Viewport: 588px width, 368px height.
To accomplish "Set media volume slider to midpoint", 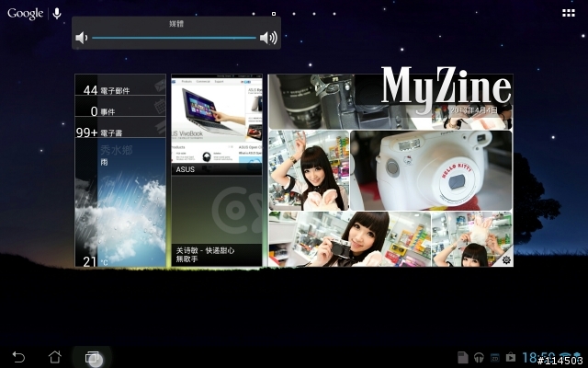I will click(174, 38).
